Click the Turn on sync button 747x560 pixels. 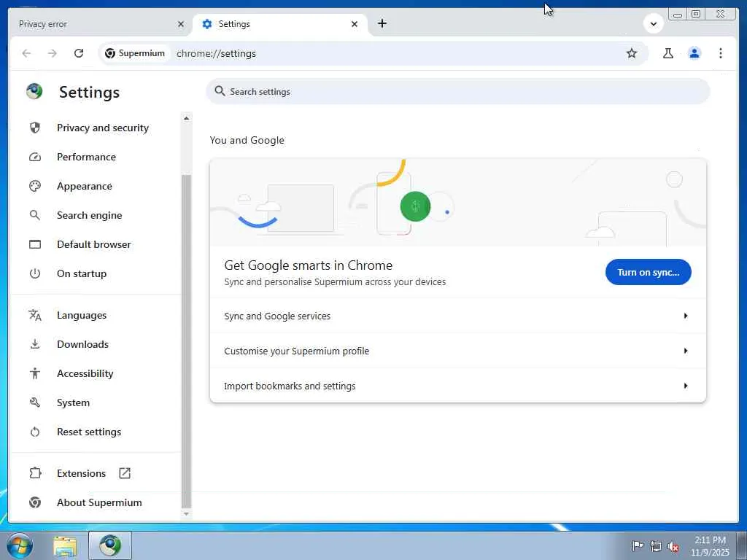tap(648, 272)
